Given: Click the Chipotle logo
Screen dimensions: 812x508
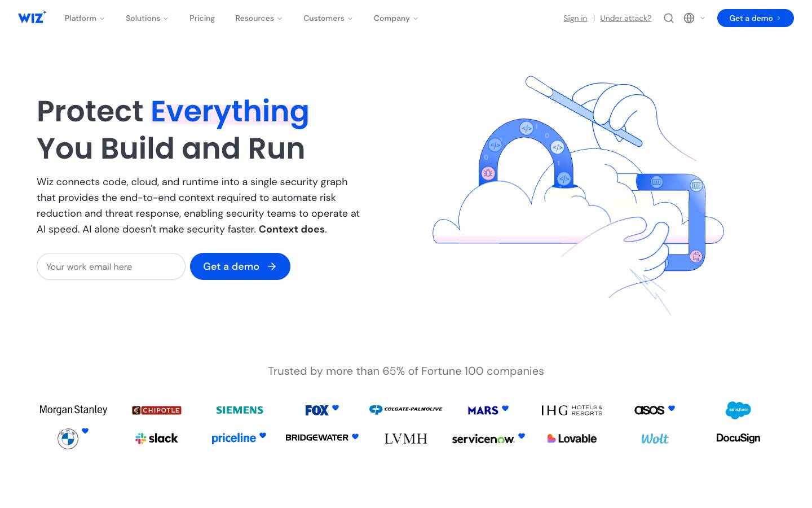Looking at the screenshot, I should (x=157, y=410).
